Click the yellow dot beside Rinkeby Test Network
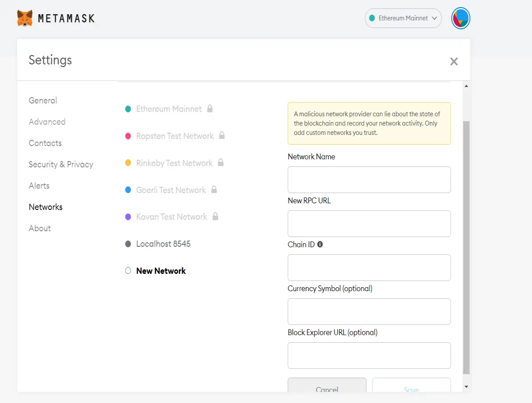The width and height of the screenshot is (532, 403). [x=128, y=163]
